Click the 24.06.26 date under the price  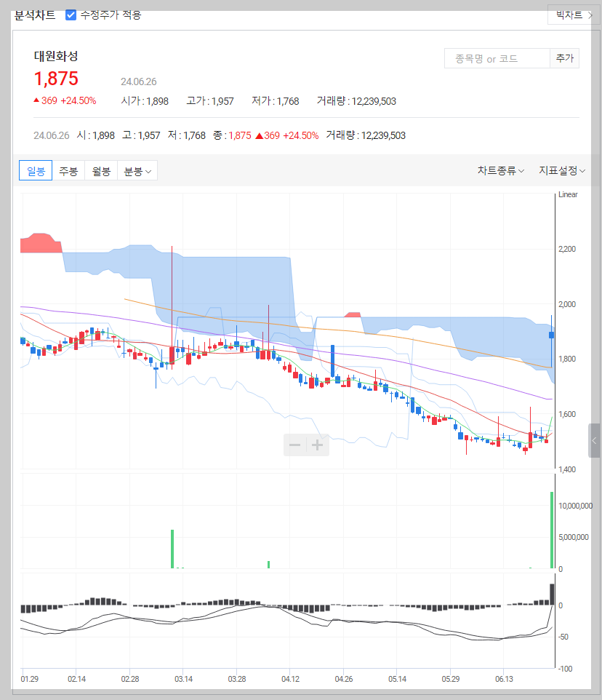[x=139, y=81]
